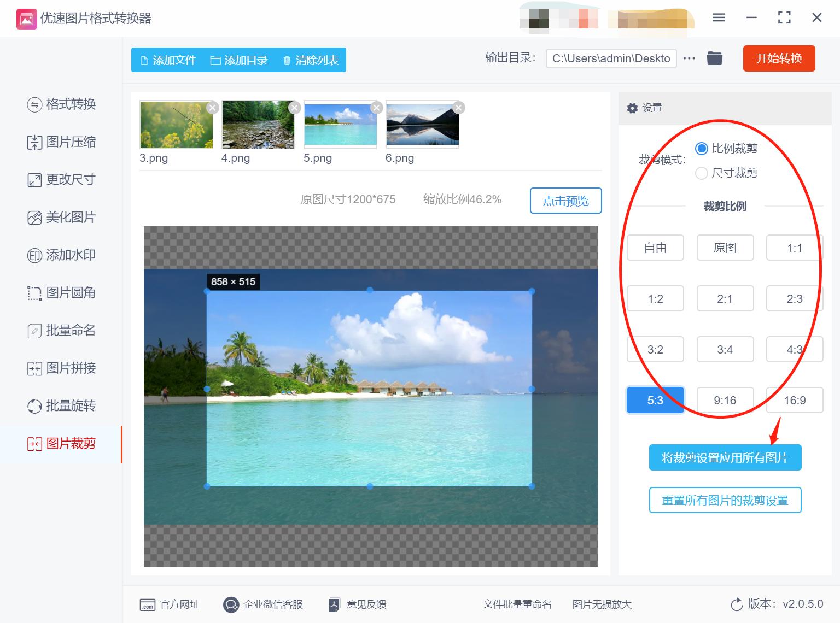Click 添加目录 button
Viewport: 840px width, 623px height.
pos(239,60)
